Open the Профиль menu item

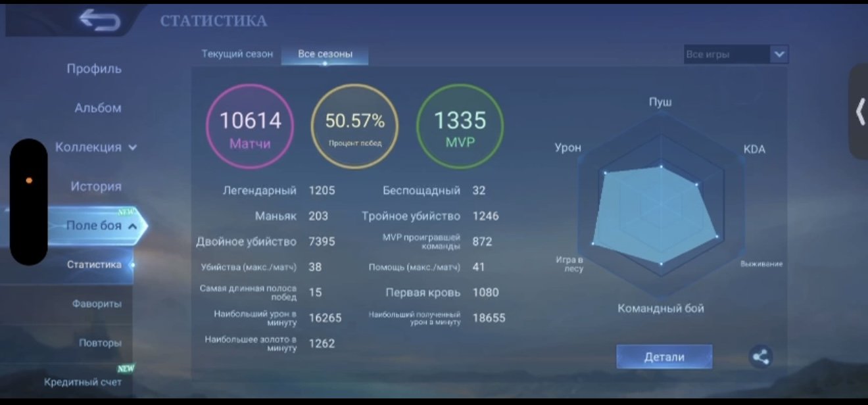[x=94, y=68]
